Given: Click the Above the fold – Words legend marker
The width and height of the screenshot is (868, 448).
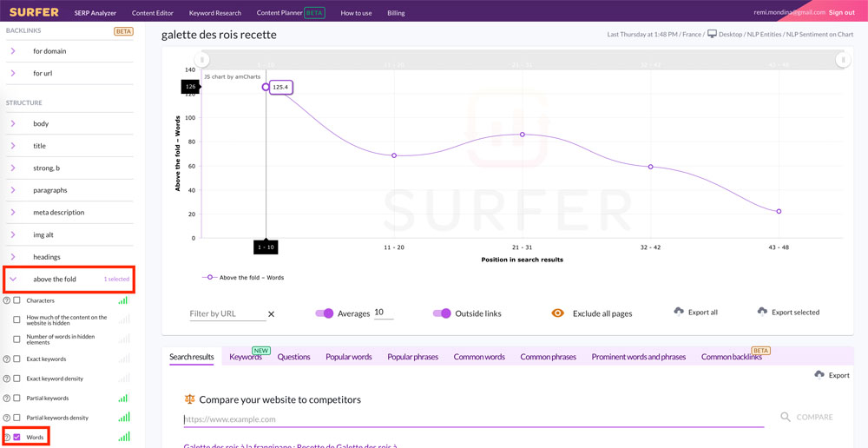Looking at the screenshot, I should point(209,278).
